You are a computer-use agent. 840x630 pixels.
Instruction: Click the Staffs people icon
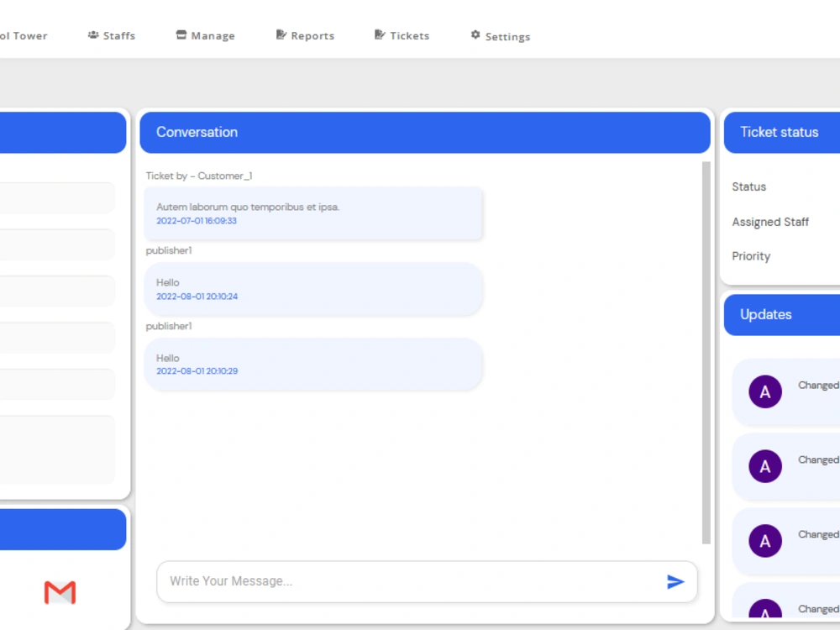click(93, 34)
